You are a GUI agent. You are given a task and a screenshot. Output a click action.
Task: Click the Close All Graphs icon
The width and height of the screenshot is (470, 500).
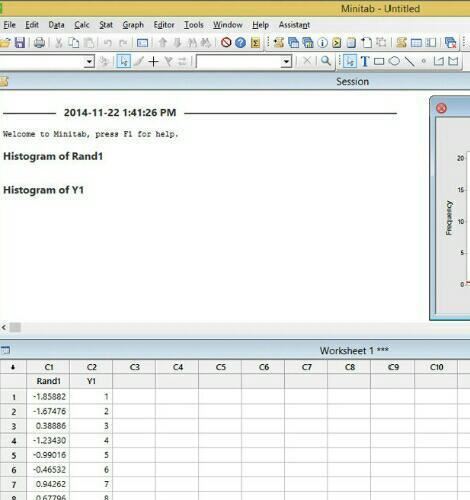[x=450, y=43]
